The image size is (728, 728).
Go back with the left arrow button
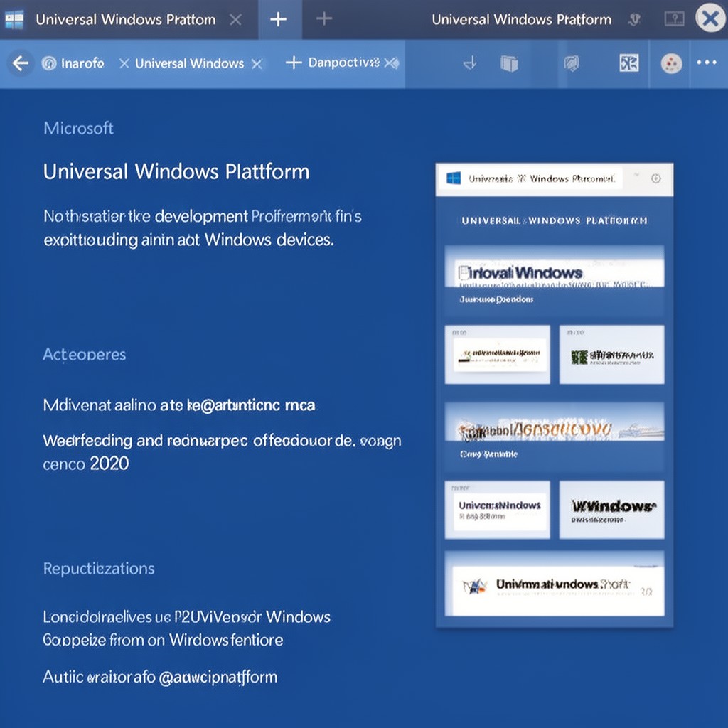tap(21, 63)
